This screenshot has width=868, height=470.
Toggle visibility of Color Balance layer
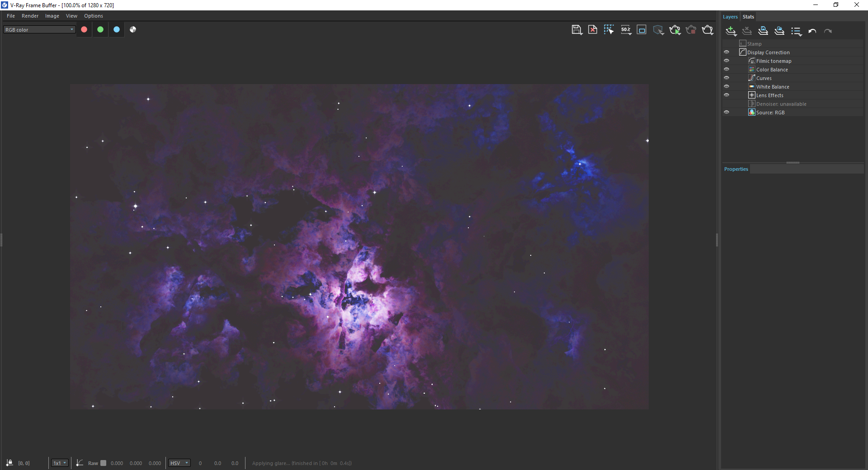tap(726, 69)
